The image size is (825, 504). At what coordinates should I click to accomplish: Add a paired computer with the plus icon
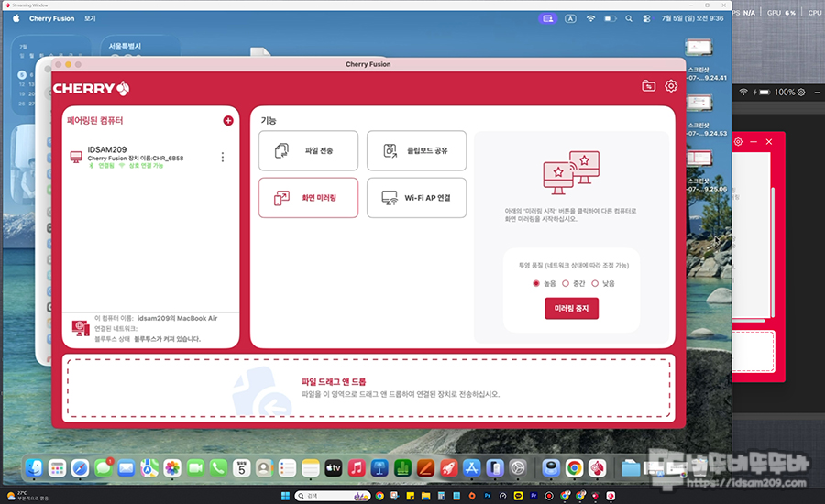point(228,120)
